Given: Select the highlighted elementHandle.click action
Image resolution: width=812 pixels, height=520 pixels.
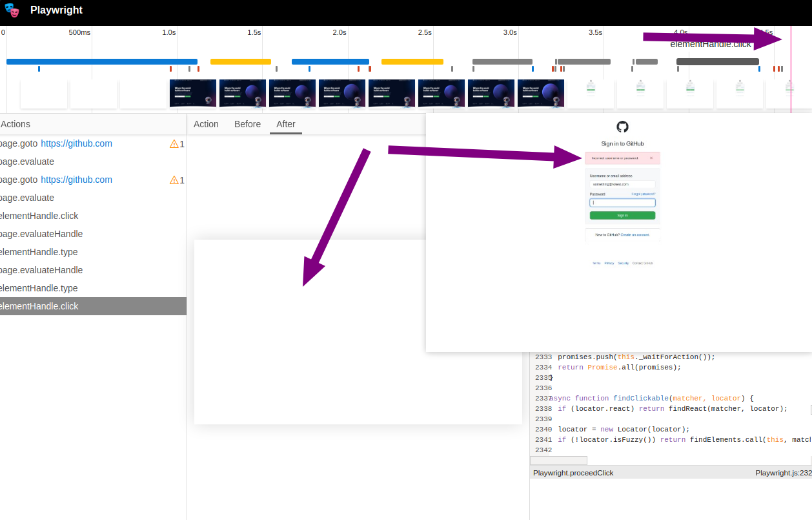Looking at the screenshot, I should click(x=93, y=306).
